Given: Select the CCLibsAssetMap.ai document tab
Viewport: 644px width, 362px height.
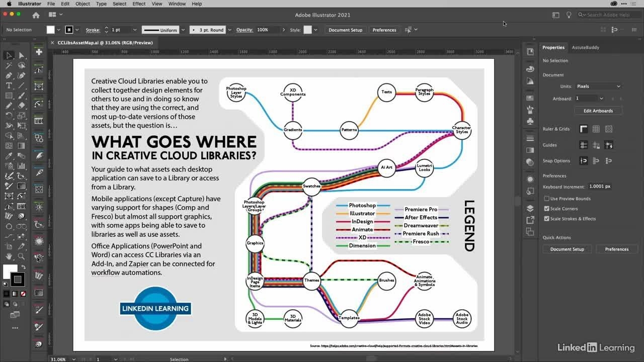Looking at the screenshot, I should pyautogui.click(x=105, y=43).
